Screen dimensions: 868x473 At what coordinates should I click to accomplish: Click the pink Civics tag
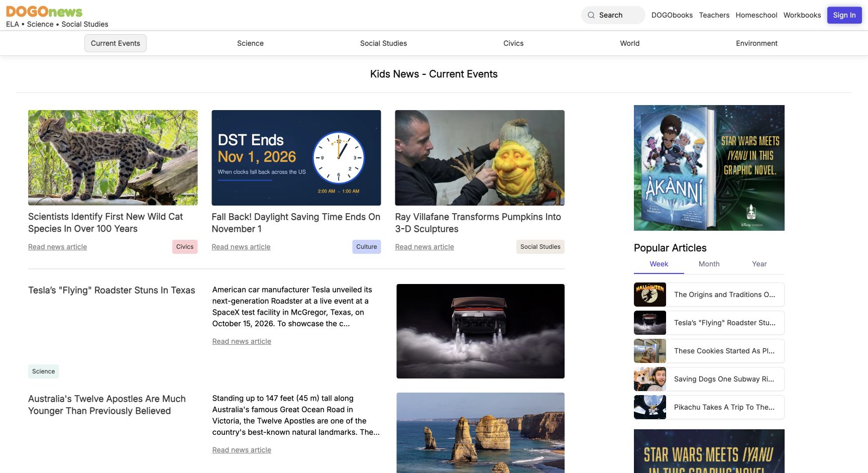[x=185, y=247]
